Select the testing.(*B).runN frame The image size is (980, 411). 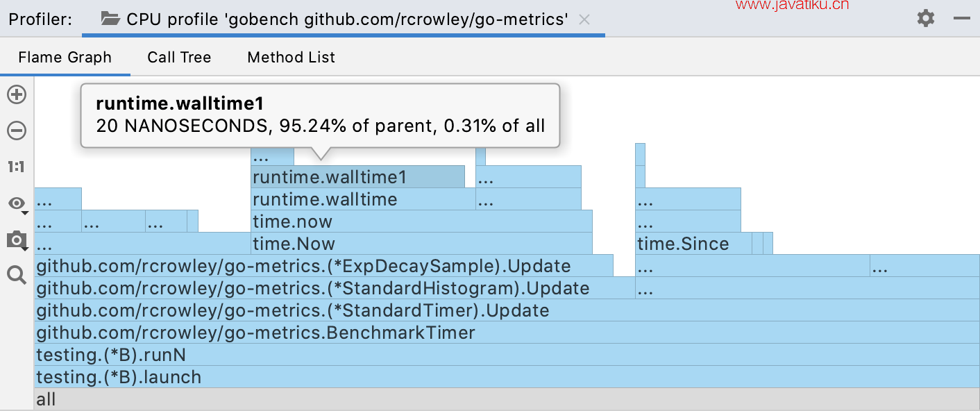coord(507,355)
